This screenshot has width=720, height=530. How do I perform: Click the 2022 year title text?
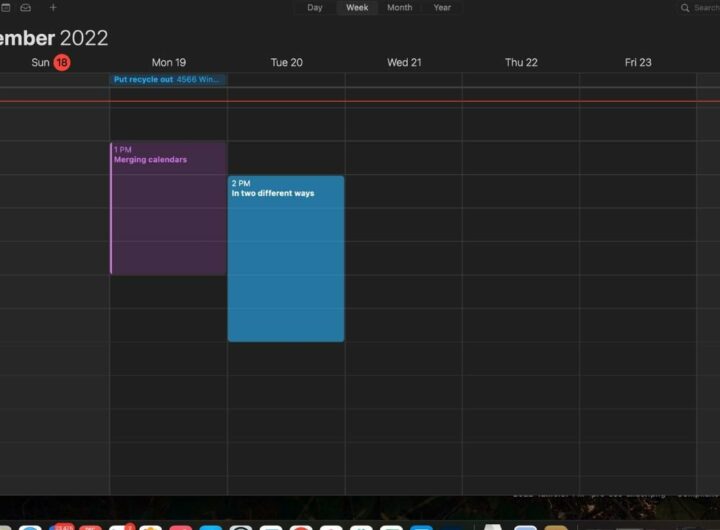tap(84, 38)
